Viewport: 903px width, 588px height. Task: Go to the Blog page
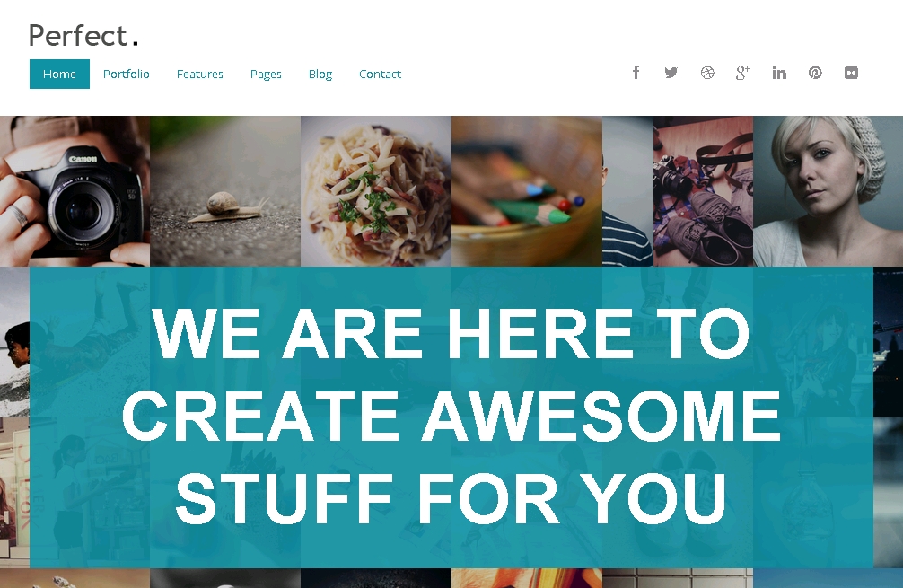coord(320,75)
